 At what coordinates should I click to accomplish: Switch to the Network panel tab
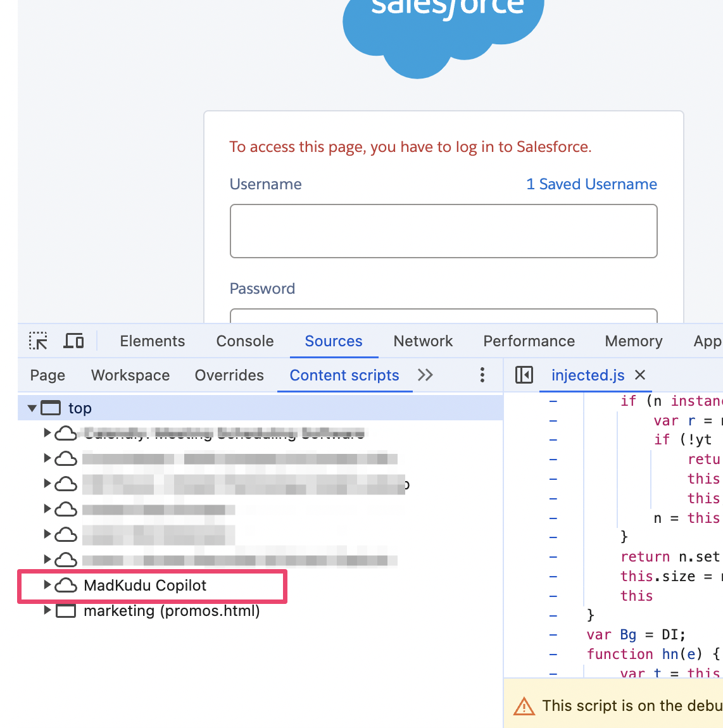[x=423, y=341]
